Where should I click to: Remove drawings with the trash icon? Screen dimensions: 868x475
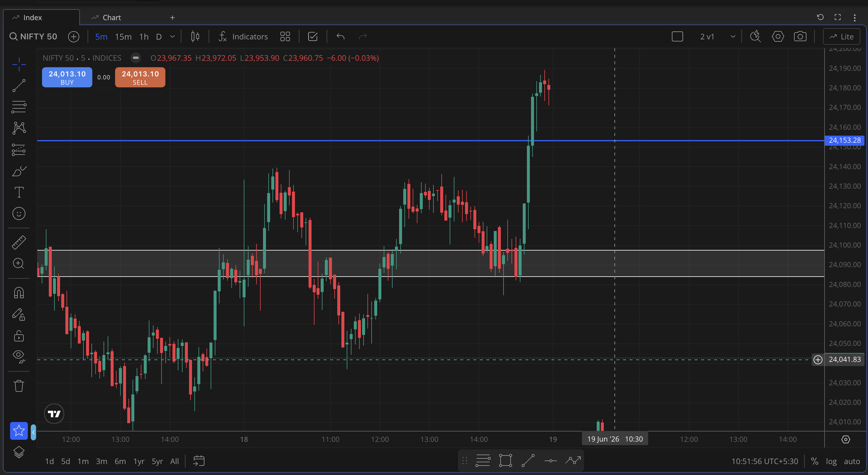19,386
